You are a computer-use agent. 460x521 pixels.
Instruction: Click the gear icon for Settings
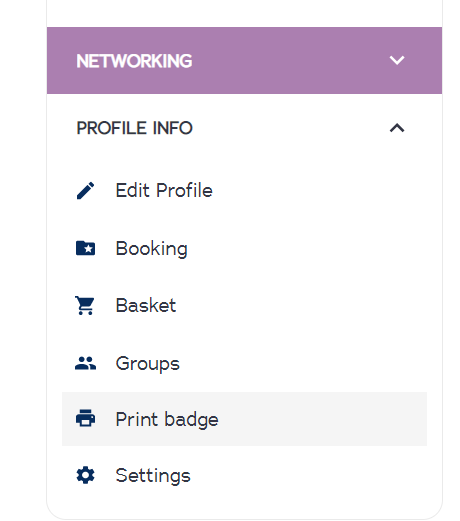point(85,475)
